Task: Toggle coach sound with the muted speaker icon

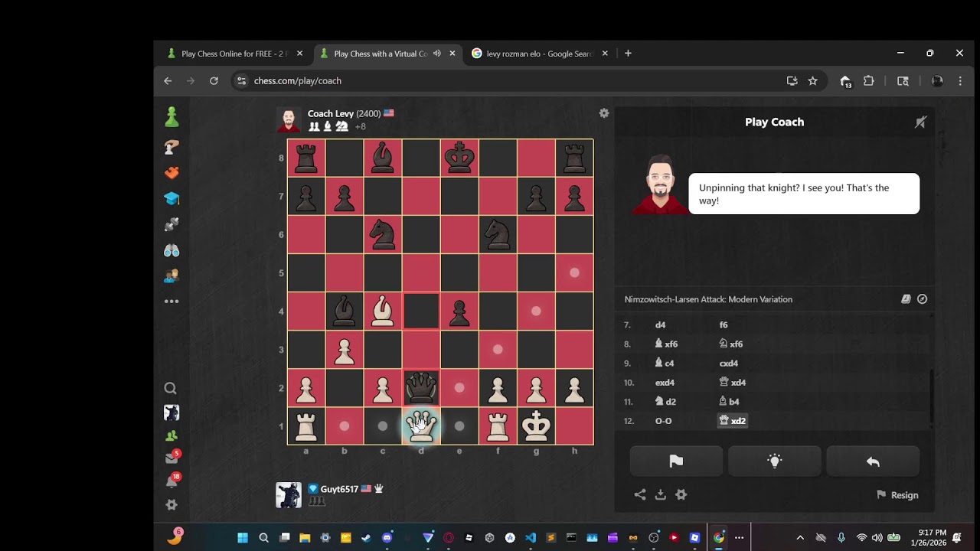Action: [x=920, y=122]
